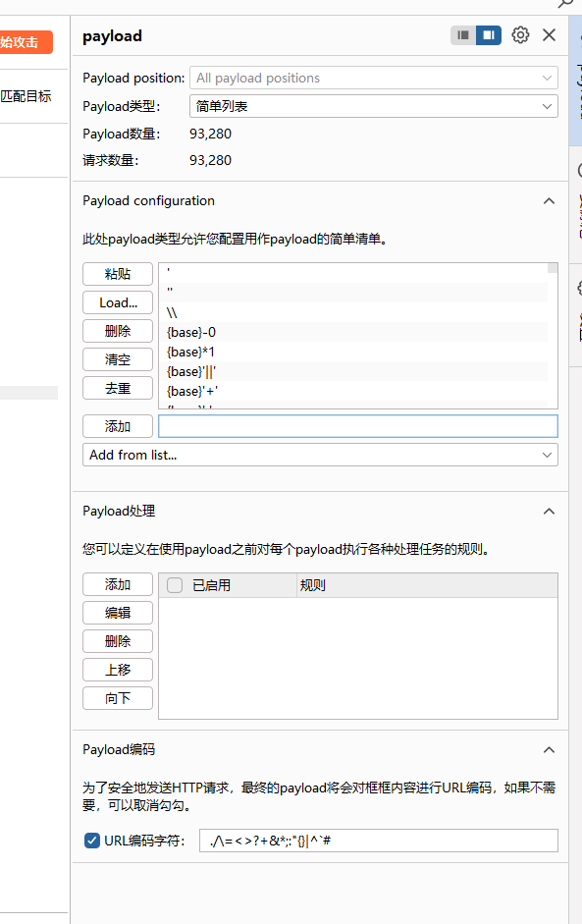Focus the new payload item input field

[x=357, y=426]
